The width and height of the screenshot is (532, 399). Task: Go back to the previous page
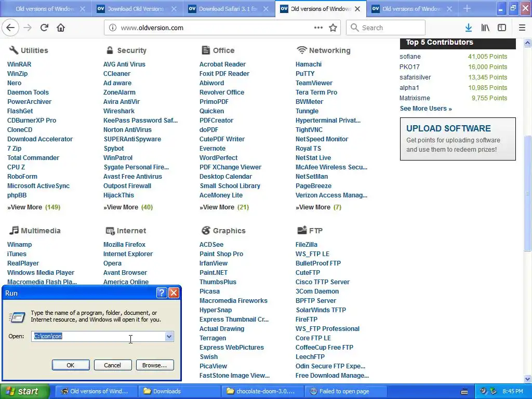click(x=10, y=28)
